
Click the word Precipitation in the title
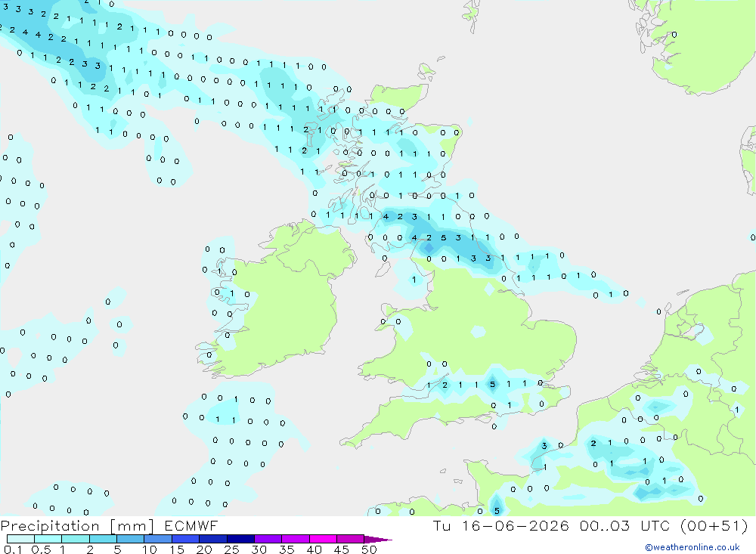pos(50,526)
